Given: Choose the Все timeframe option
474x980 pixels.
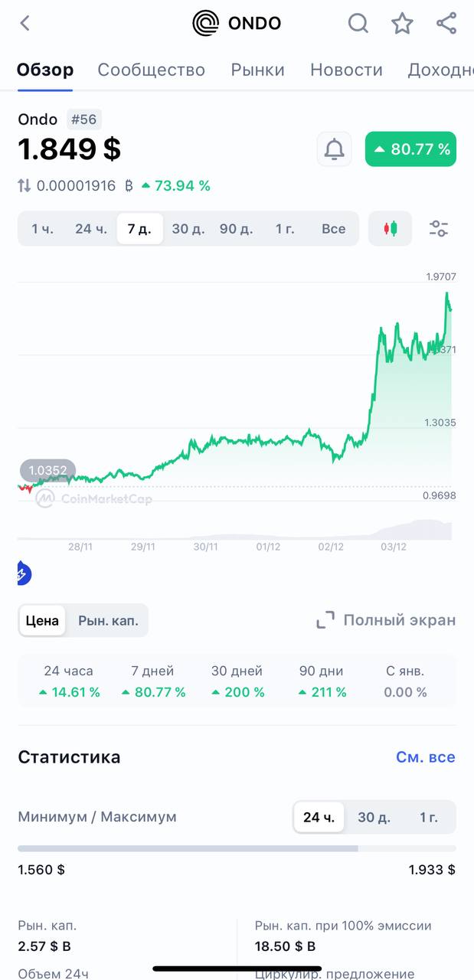Looking at the screenshot, I should pos(334,228).
